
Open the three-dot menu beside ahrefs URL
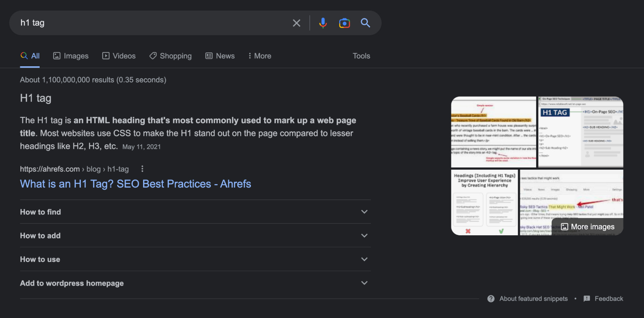pyautogui.click(x=142, y=169)
